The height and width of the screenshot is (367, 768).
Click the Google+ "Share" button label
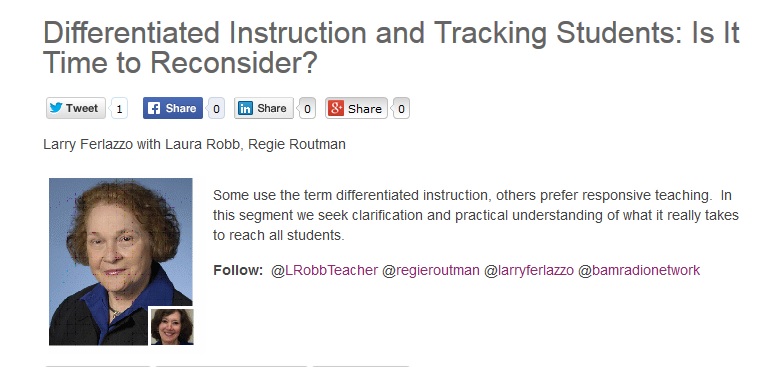click(364, 109)
